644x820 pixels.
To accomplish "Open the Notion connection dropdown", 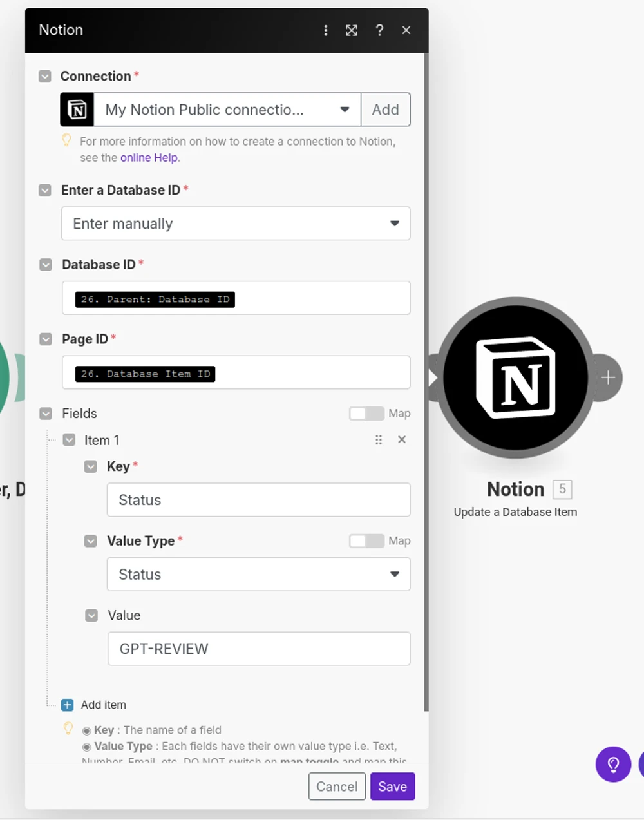I will click(227, 110).
